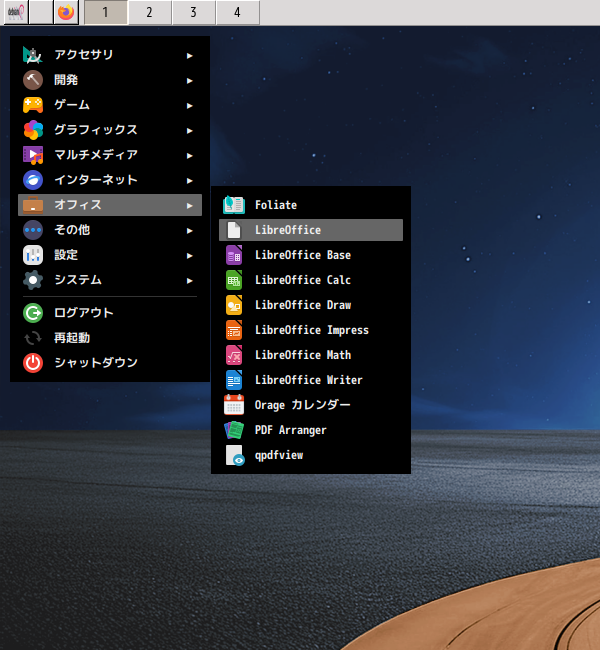Click the LibreOffice Impress icon
The image size is (600, 650).
click(x=234, y=330)
